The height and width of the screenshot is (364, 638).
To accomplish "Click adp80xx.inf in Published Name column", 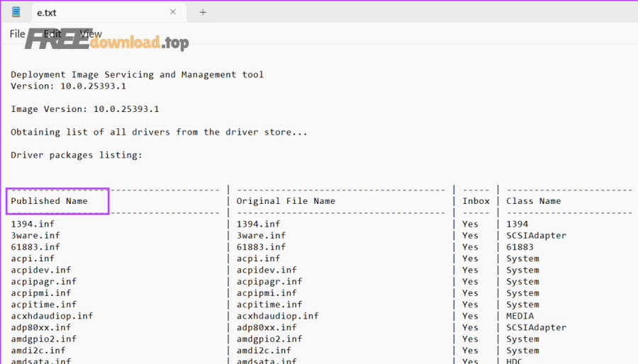I will pyautogui.click(x=40, y=327).
